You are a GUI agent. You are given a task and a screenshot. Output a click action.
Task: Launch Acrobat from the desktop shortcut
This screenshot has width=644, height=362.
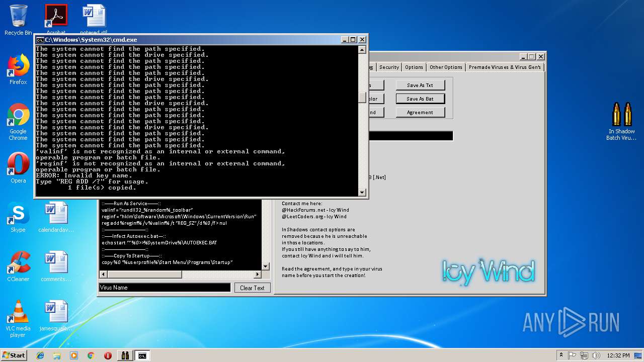56,18
